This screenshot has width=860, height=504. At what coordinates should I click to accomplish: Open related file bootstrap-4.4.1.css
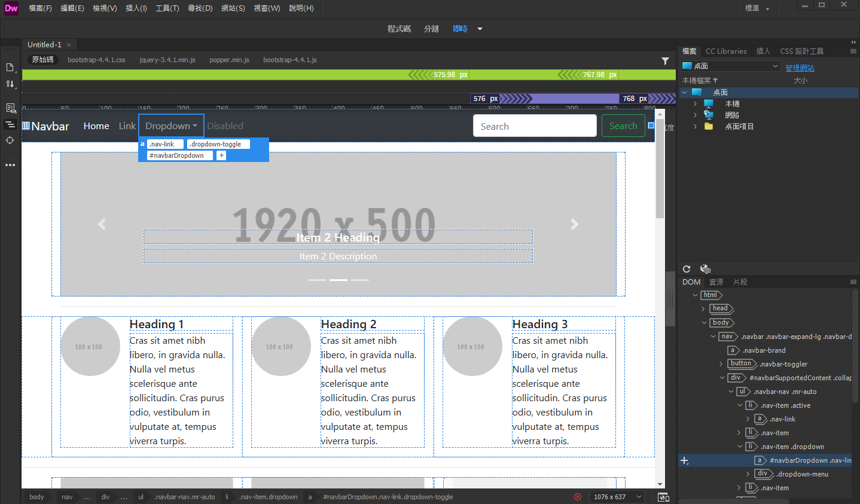[96, 60]
